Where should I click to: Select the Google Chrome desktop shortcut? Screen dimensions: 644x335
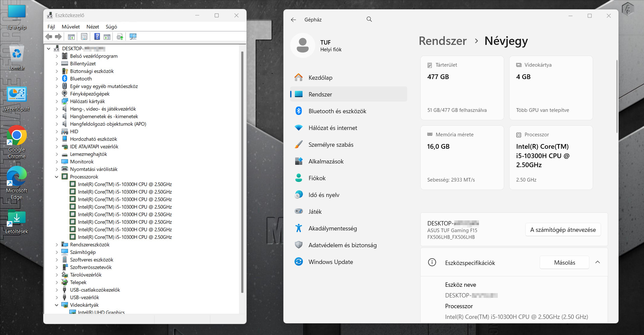pos(16,142)
